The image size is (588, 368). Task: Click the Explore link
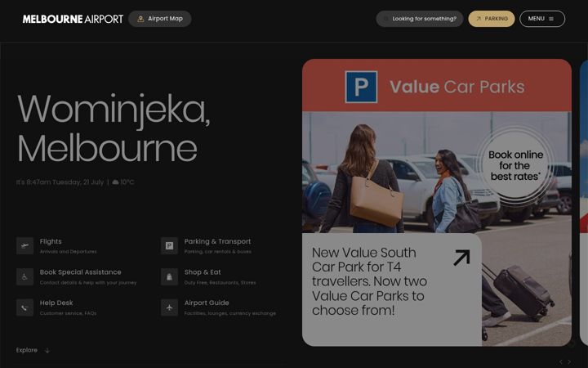[27, 350]
